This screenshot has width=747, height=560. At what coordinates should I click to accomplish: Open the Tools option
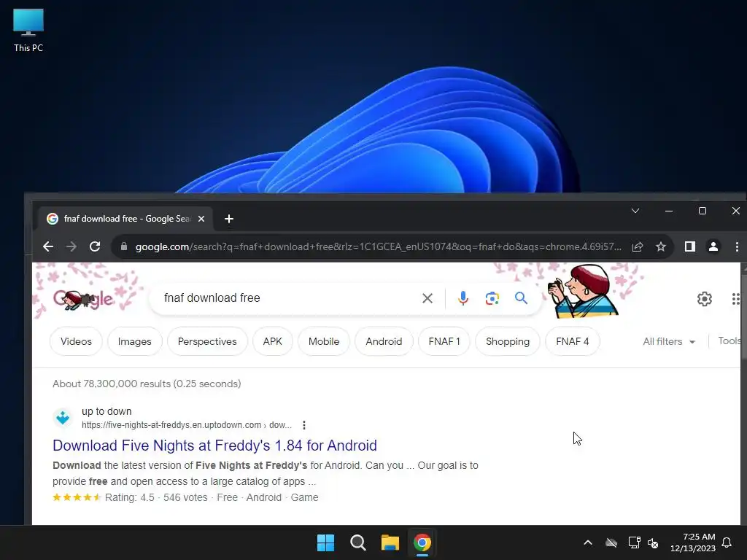[729, 341]
